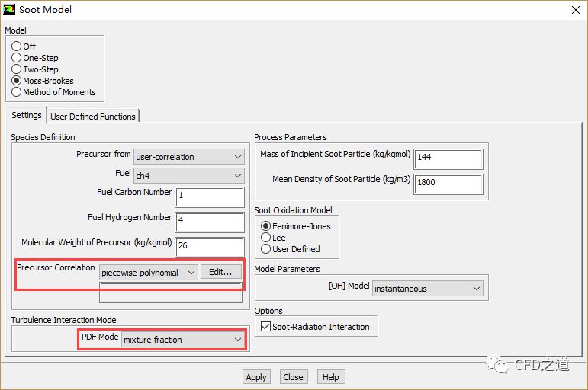
Task: Click Mass of Incipient Soot Particle field
Action: click(x=448, y=159)
